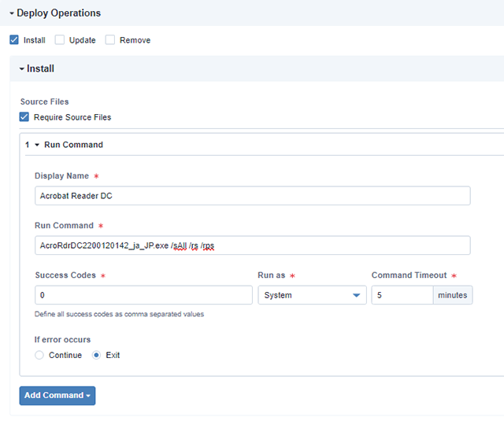This screenshot has height=421, width=504.
Task: Uncheck the Install operation checkbox
Action: coord(14,40)
